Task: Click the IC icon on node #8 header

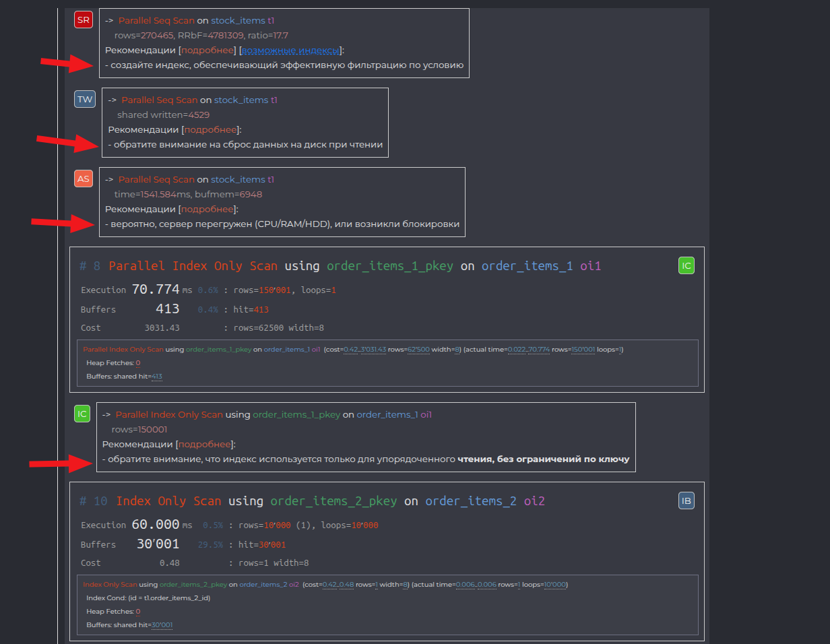Action: pos(686,265)
